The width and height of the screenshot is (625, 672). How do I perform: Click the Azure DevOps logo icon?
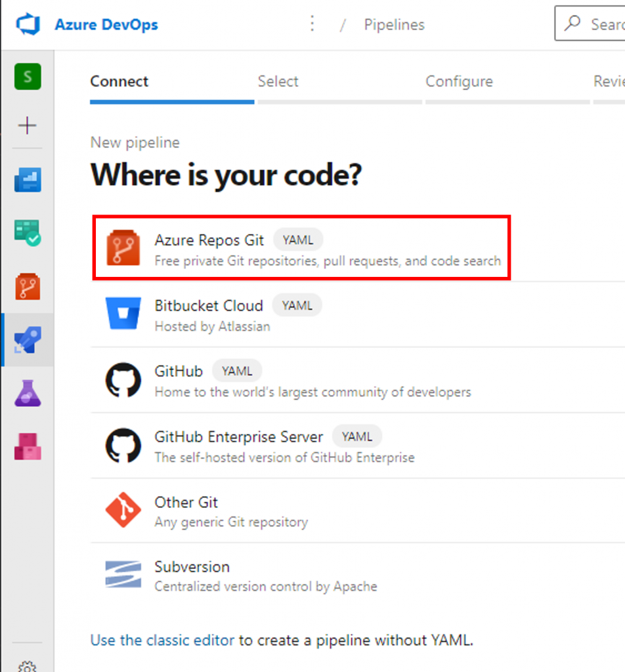click(28, 26)
